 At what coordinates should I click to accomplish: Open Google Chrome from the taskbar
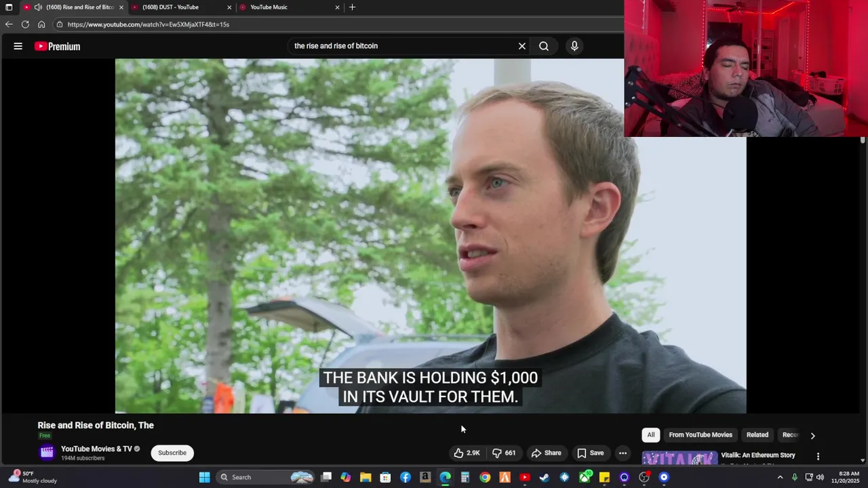point(485,477)
